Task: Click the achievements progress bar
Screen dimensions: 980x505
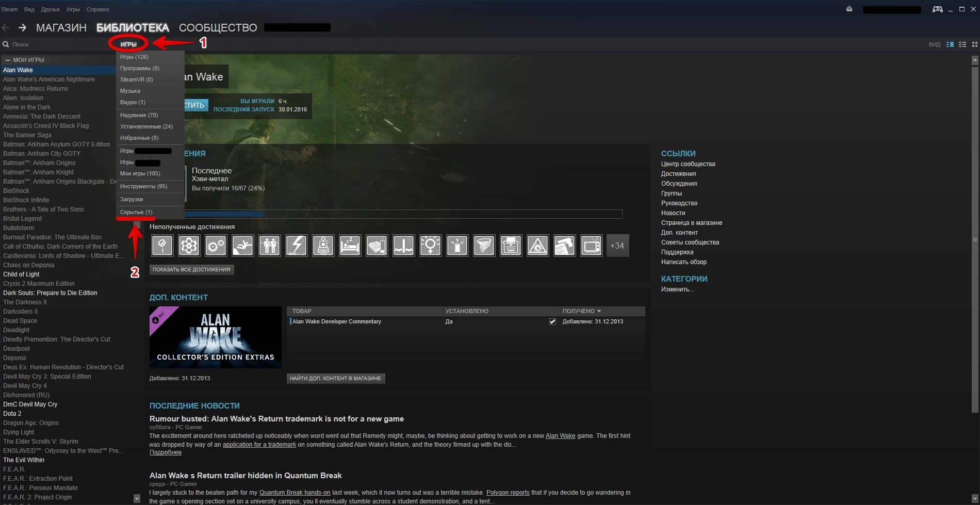Action: point(403,214)
